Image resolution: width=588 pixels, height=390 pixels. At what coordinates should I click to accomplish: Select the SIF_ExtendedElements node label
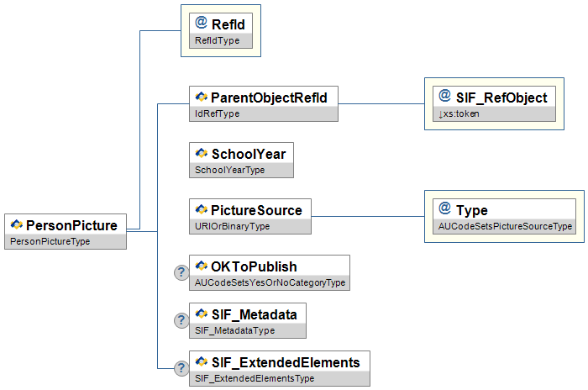[x=286, y=362]
